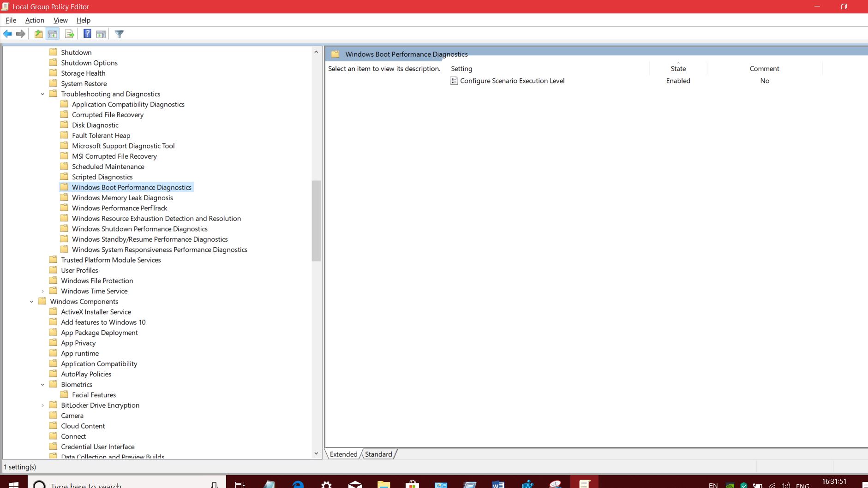Sort by the Comment column header
Viewport: 868px width, 488px height.
[764, 69]
